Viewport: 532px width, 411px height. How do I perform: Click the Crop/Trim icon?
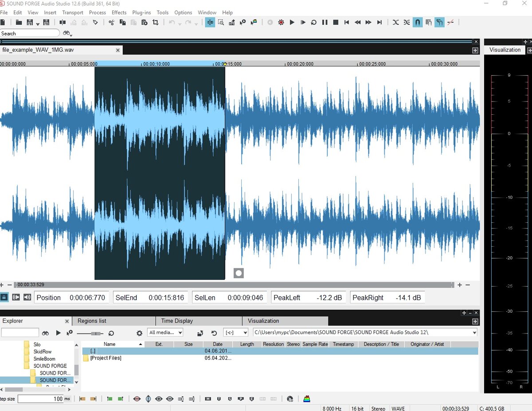(156, 22)
